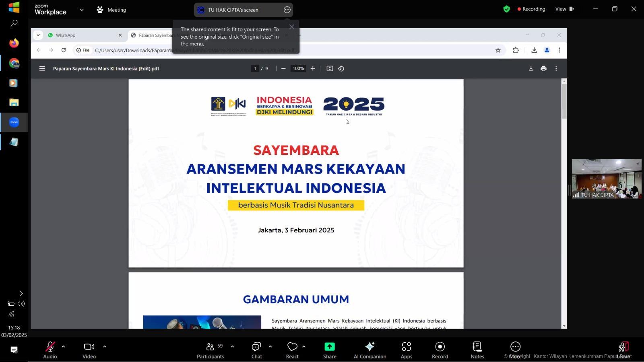Open the Notes panel
Image resolution: width=644 pixels, height=362 pixels.
[477, 350]
